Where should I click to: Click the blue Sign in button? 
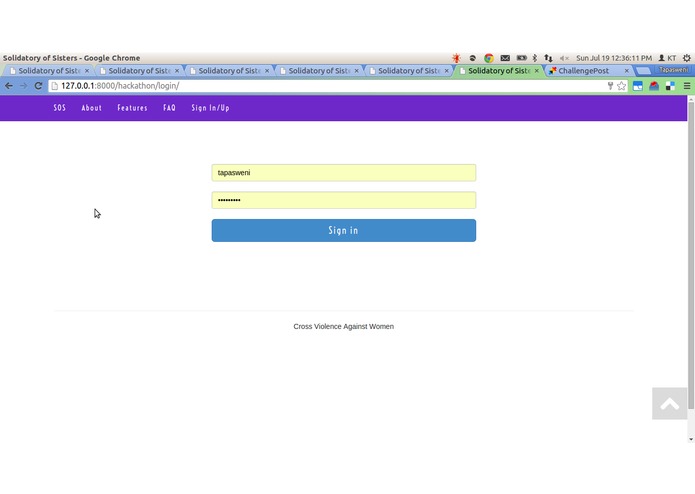tap(344, 230)
